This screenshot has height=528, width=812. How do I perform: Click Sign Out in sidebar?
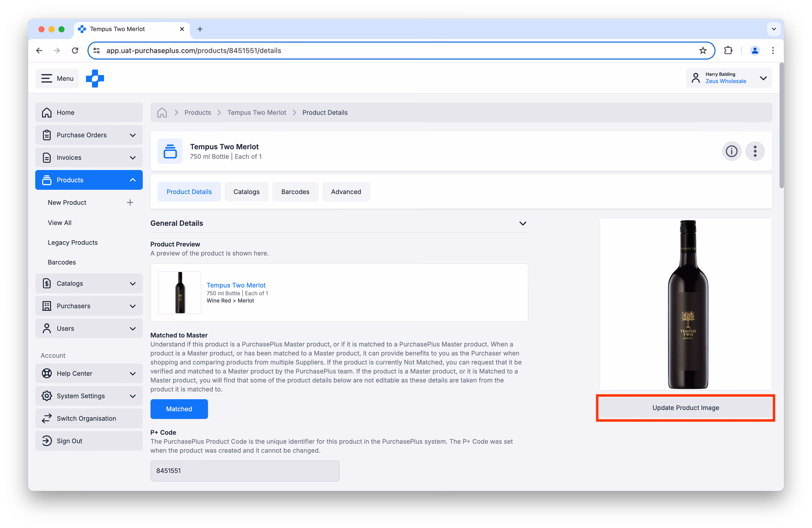(x=89, y=441)
